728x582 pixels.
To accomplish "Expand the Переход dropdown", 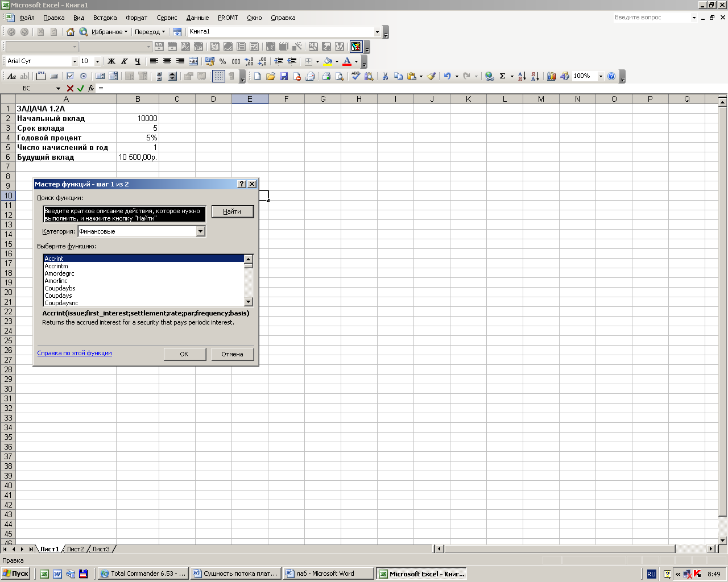I will 163,32.
